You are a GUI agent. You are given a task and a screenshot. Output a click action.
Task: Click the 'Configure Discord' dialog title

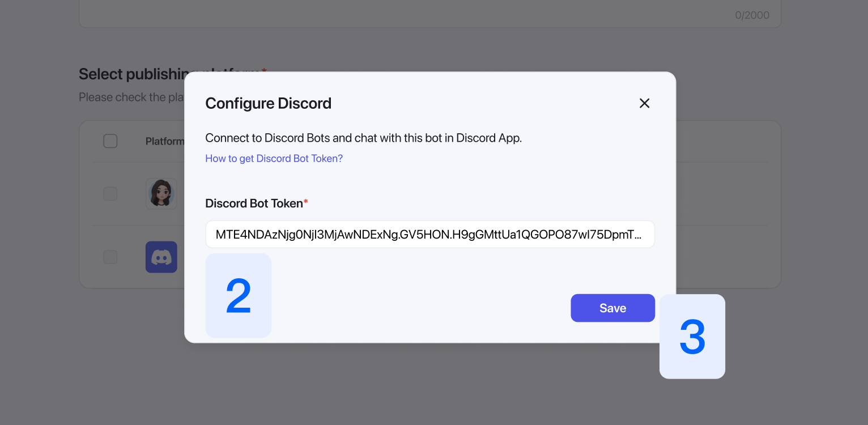(x=268, y=104)
